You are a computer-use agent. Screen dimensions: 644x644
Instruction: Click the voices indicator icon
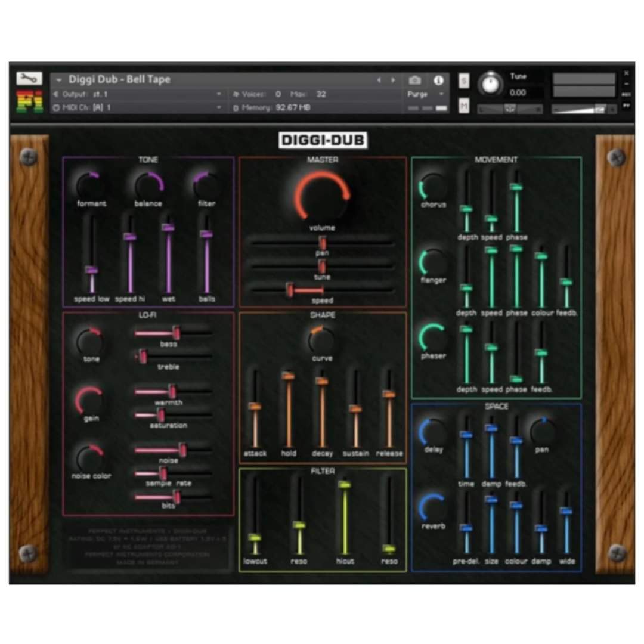click(x=237, y=94)
